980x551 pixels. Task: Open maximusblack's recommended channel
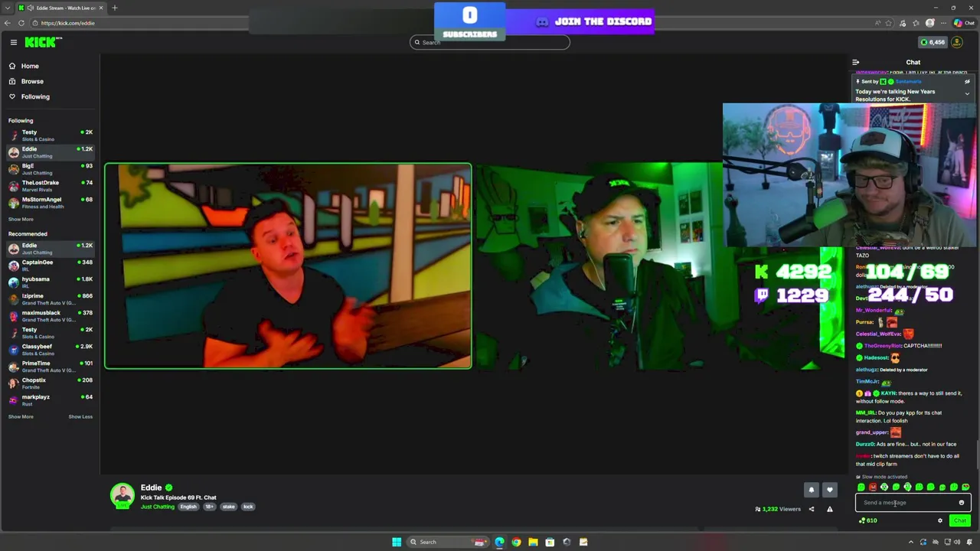click(50, 315)
